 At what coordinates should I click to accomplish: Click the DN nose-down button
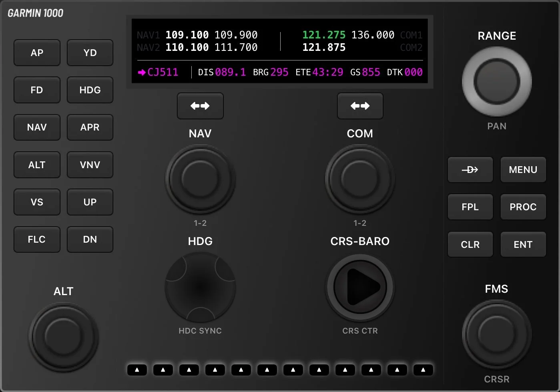pos(90,239)
